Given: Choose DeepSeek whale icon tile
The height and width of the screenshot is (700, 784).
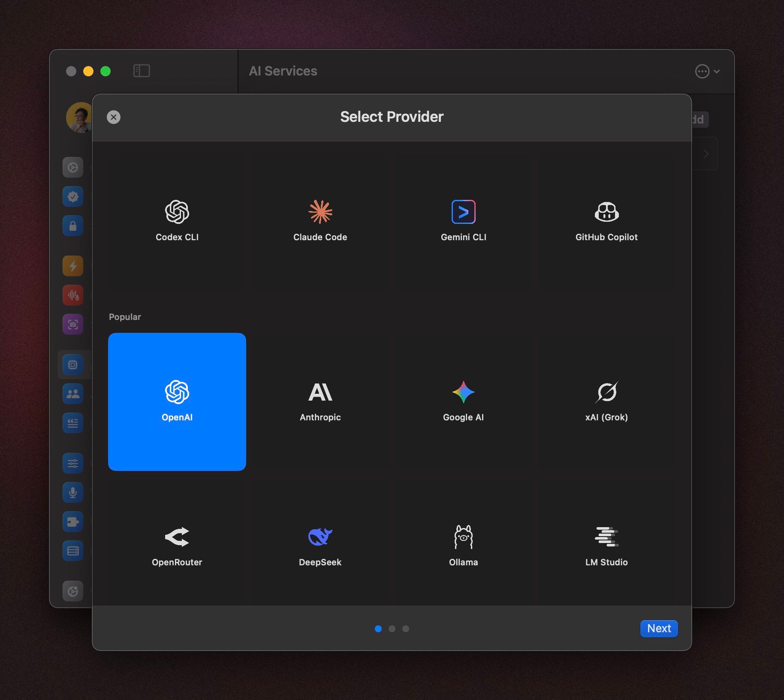Looking at the screenshot, I should click(x=320, y=546).
